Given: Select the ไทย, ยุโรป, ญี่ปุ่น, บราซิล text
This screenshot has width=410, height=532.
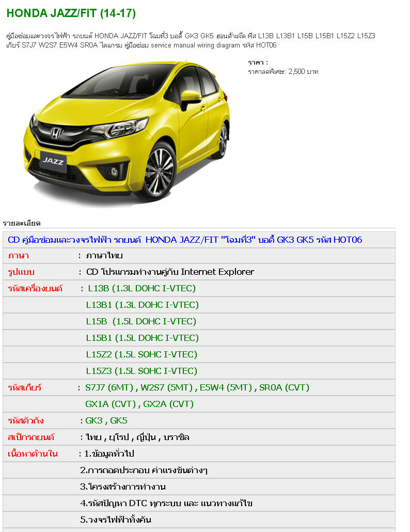Looking at the screenshot, I should [x=137, y=437].
